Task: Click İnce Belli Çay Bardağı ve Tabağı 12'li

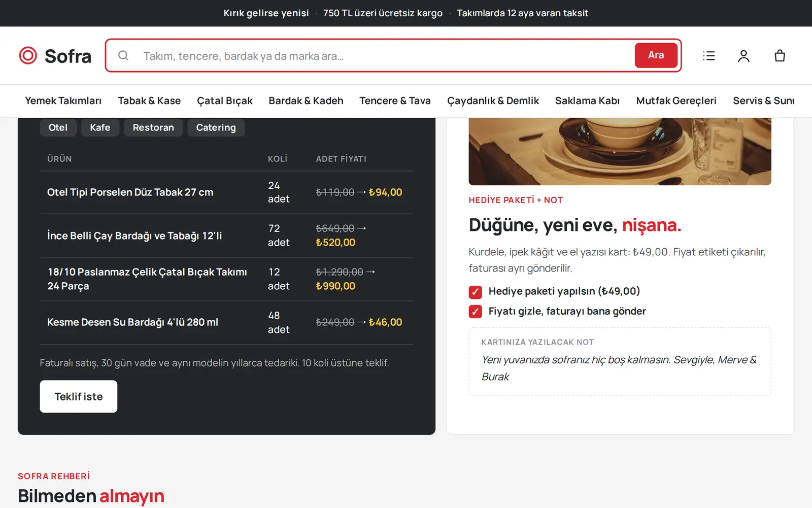Action: (x=134, y=236)
